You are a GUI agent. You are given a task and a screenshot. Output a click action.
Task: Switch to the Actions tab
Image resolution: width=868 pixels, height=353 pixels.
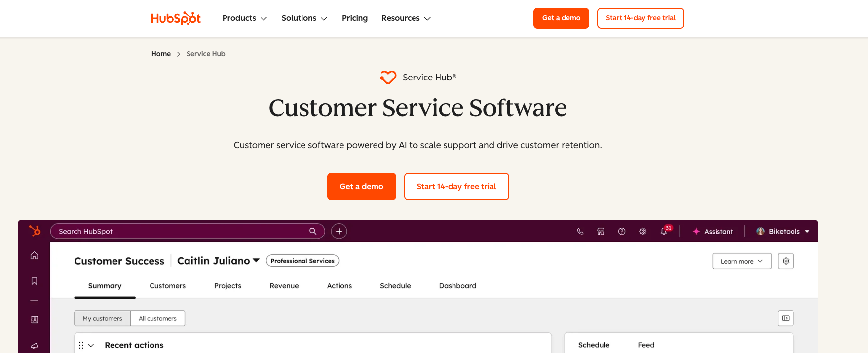[340, 286]
